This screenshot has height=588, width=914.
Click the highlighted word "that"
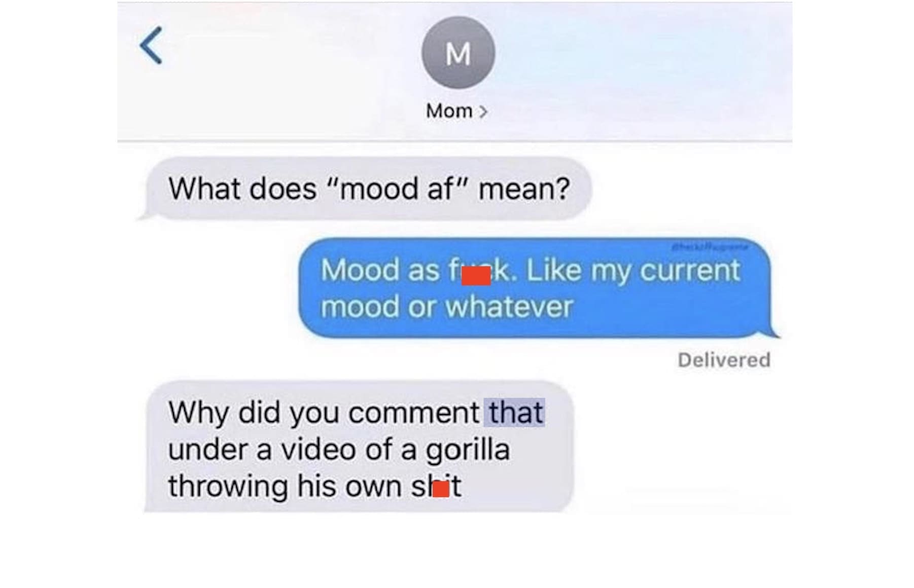coord(515,412)
